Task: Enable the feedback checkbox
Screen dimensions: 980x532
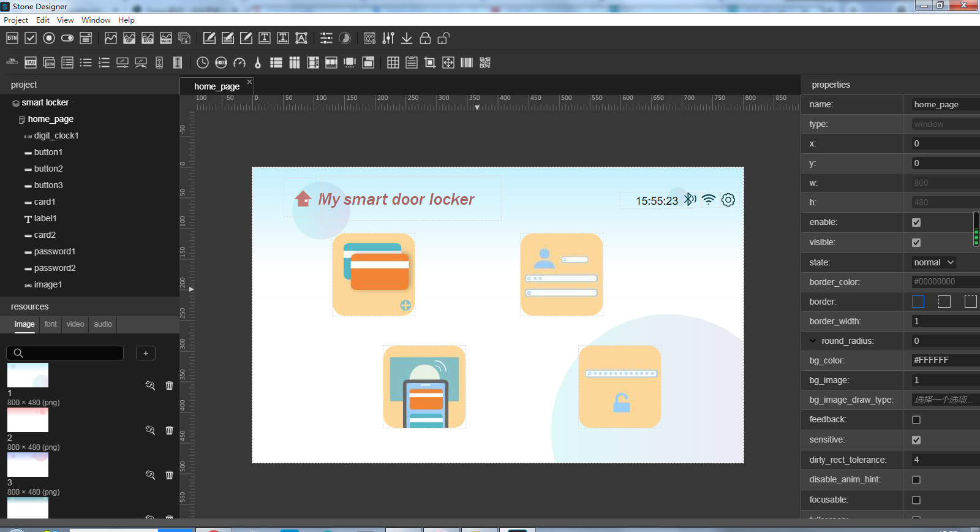Action: [916, 420]
